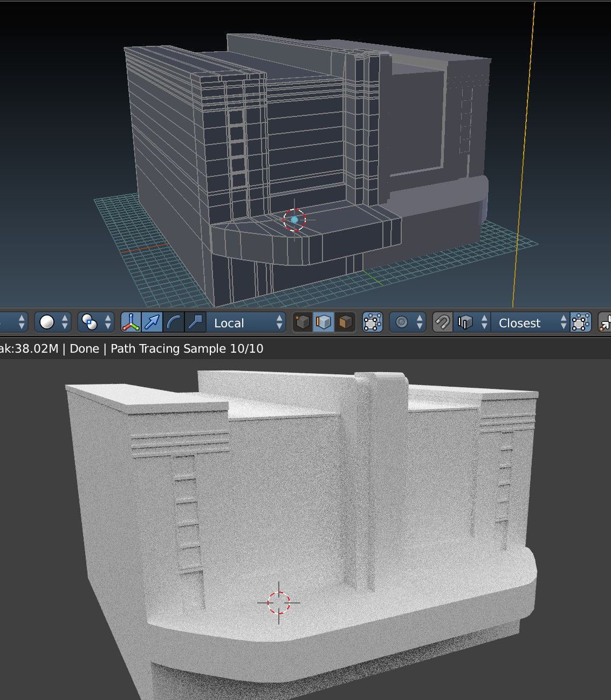This screenshot has width=611, height=700.
Task: Click the 3D cursor in the wireframe viewport
Action: tap(294, 219)
